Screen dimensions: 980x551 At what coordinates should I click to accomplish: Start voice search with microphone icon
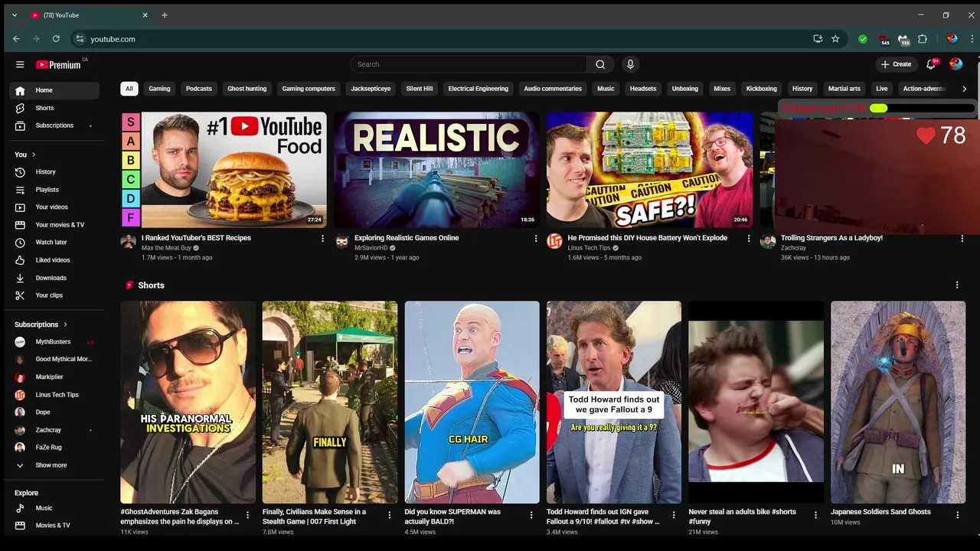pyautogui.click(x=630, y=64)
